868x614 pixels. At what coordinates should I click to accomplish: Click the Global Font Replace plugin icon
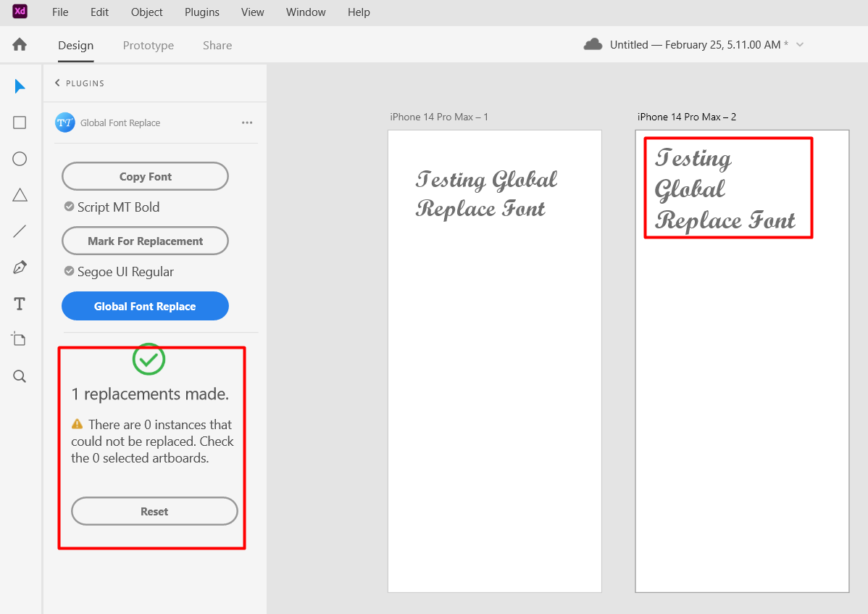[65, 123]
